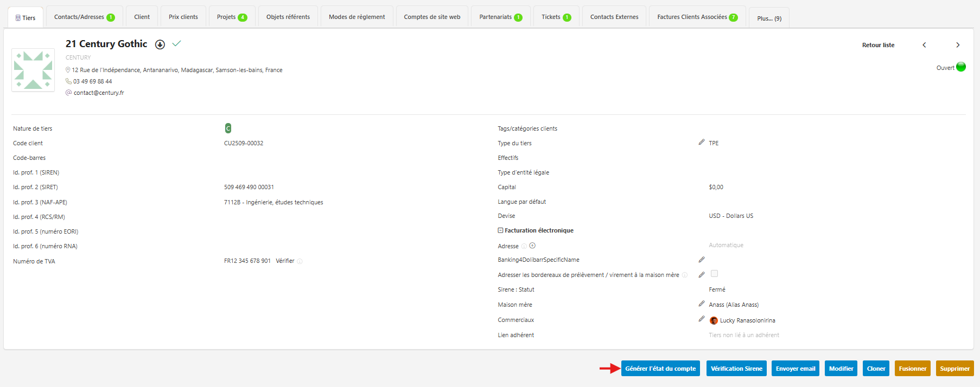The width and height of the screenshot is (980, 387).
Task: Go to next record with right chevron
Action: click(958, 45)
